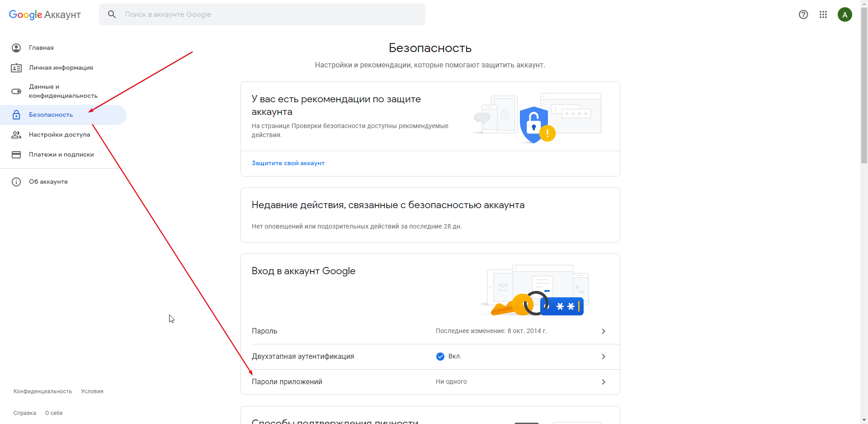Open Личная информация menu item

coord(63,67)
